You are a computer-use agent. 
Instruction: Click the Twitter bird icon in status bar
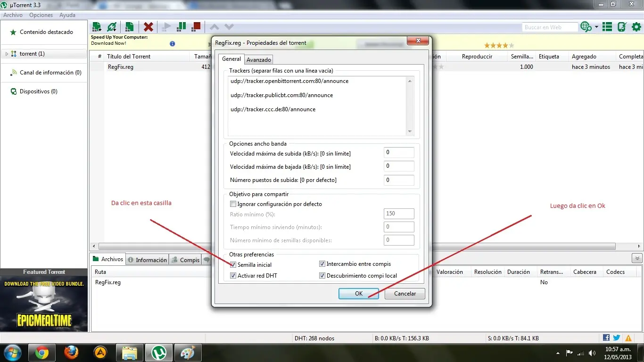click(x=617, y=338)
